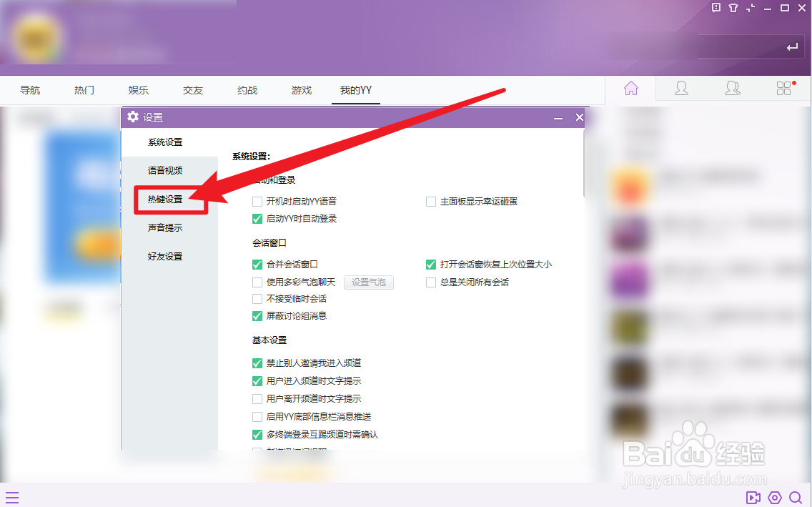Viewport: 812px width, 507px height.
Task: Uncheck 屏蔽讨论组消息
Action: [x=257, y=316]
